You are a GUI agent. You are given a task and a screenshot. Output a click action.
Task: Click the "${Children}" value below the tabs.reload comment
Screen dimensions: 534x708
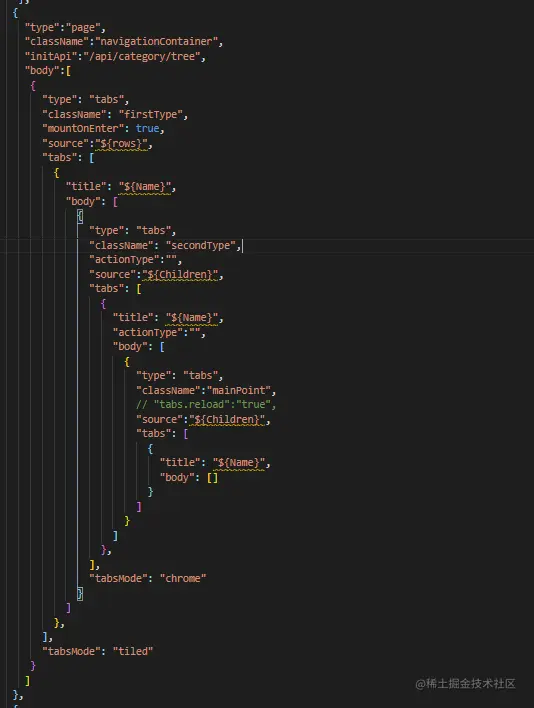tap(227, 419)
